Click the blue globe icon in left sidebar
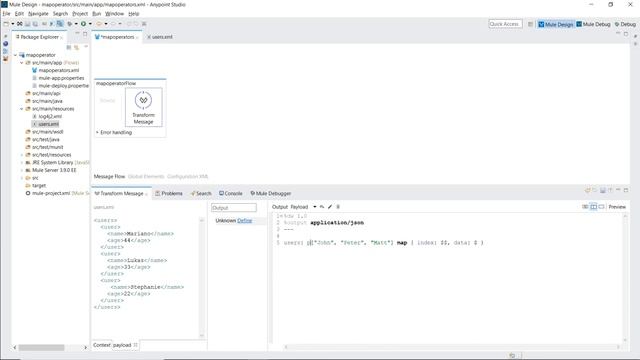 point(5,44)
